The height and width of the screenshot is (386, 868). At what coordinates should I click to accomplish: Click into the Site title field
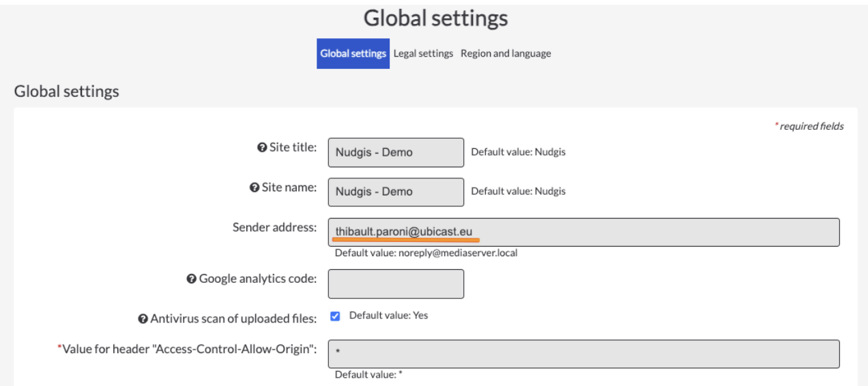(396, 152)
